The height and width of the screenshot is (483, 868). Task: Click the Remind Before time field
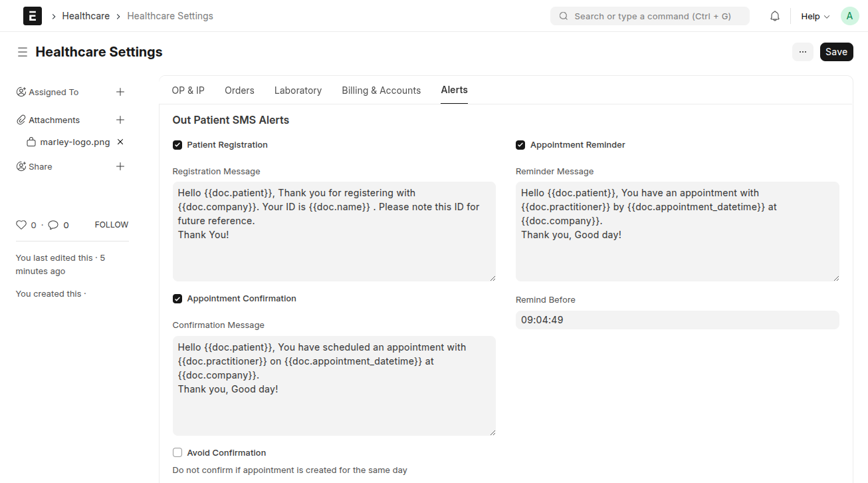coord(677,320)
